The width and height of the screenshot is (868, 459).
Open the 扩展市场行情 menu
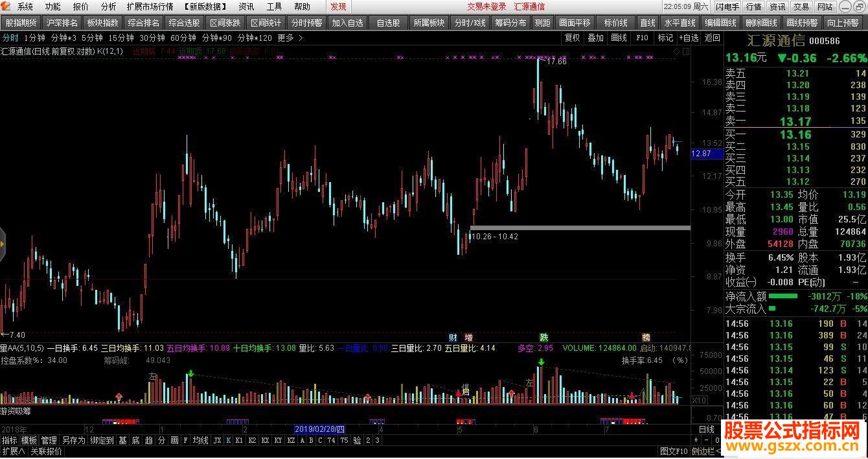[x=150, y=6]
